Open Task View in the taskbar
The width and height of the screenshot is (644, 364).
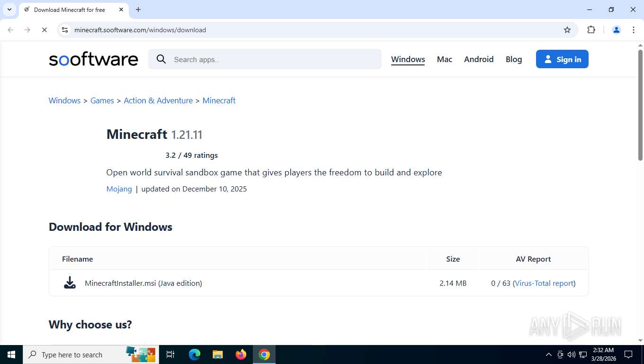point(170,355)
